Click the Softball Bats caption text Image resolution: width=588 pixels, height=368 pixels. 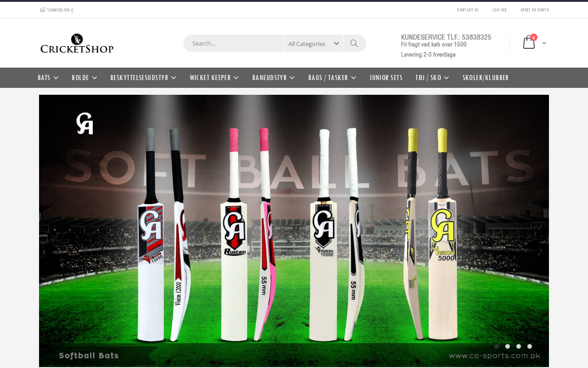[x=89, y=356]
